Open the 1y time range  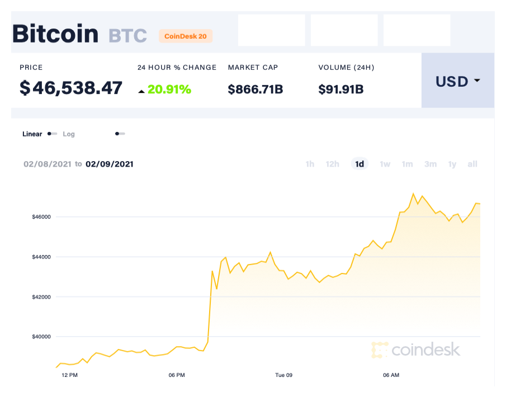click(x=452, y=164)
